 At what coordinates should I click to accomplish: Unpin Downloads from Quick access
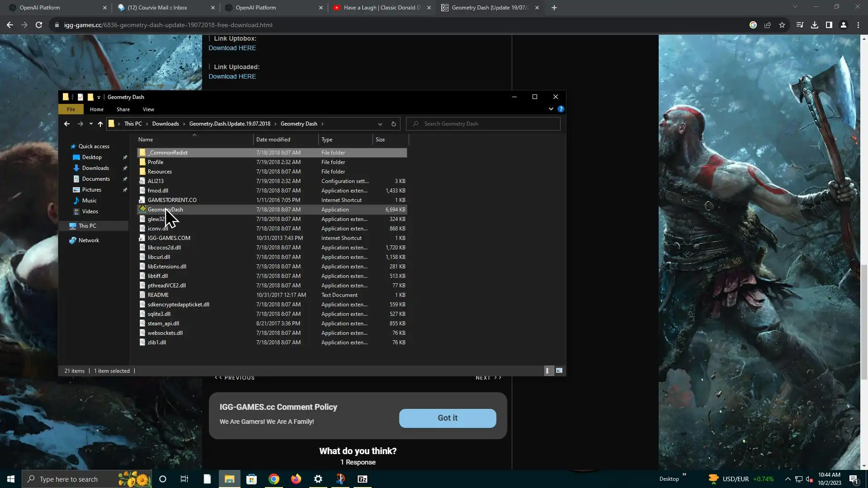click(125, 168)
